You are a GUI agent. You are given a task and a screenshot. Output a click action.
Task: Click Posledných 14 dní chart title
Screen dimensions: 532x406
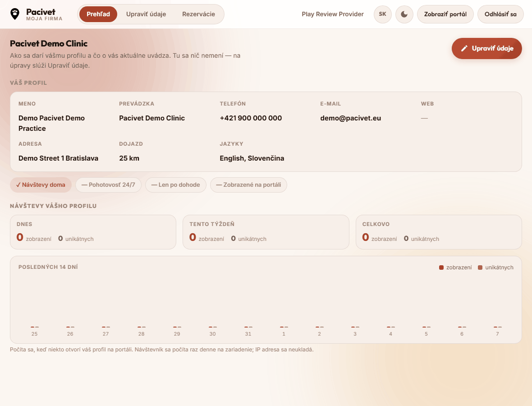point(48,267)
